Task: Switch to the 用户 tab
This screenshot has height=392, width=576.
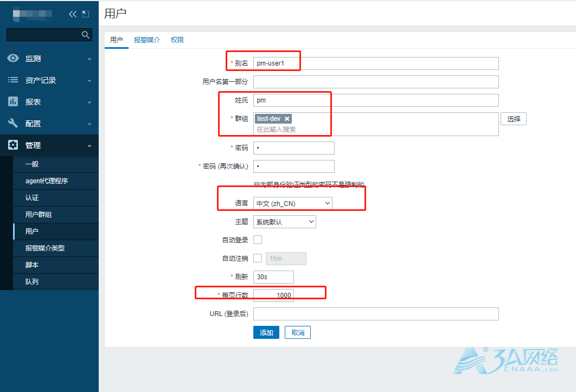Action: [117, 40]
